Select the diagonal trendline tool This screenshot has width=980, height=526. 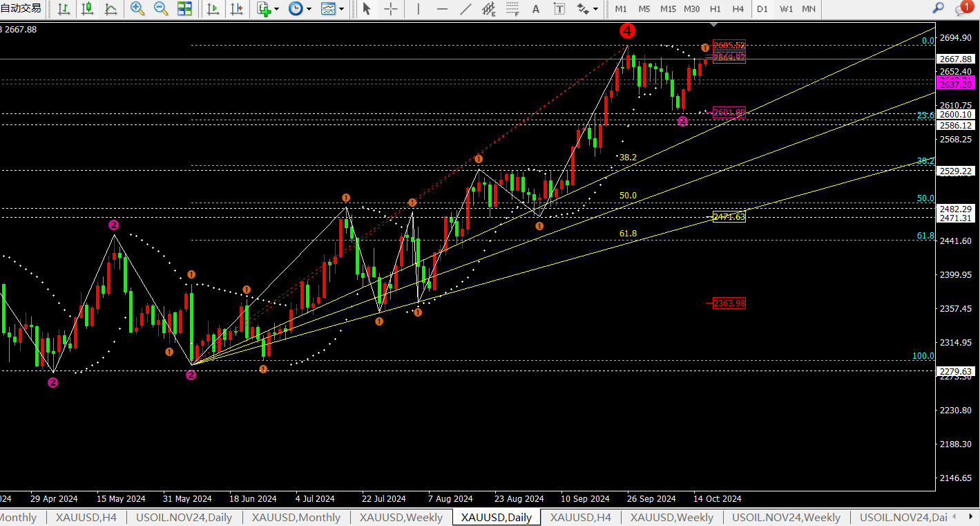coord(466,9)
